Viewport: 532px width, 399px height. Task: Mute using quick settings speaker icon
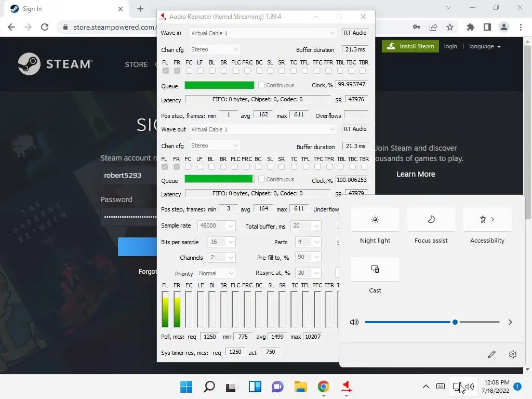point(354,322)
